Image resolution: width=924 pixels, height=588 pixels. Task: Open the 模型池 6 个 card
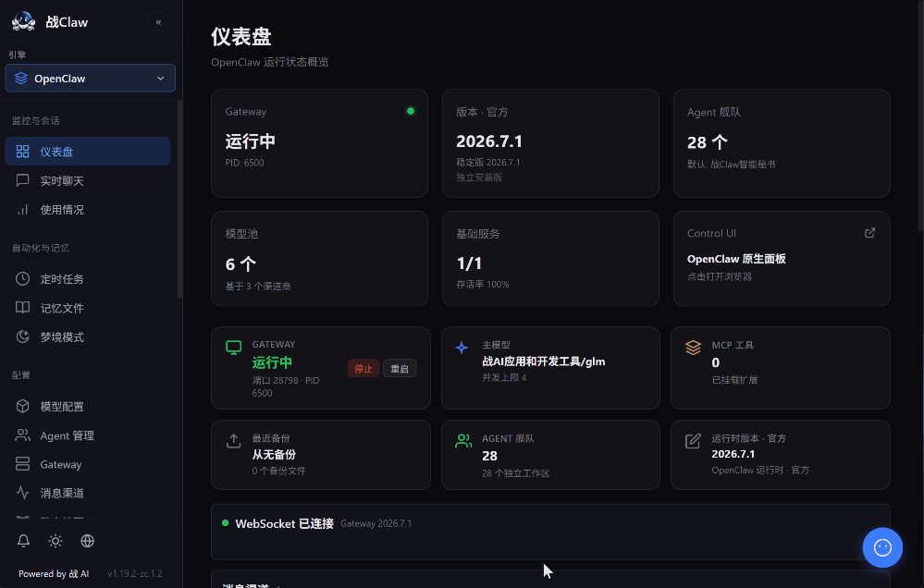click(x=319, y=259)
